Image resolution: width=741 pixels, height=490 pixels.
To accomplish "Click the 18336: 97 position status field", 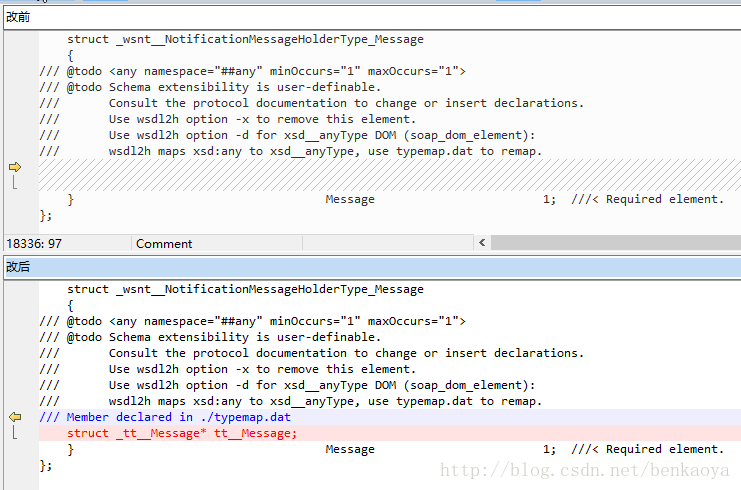I will 67,243.
